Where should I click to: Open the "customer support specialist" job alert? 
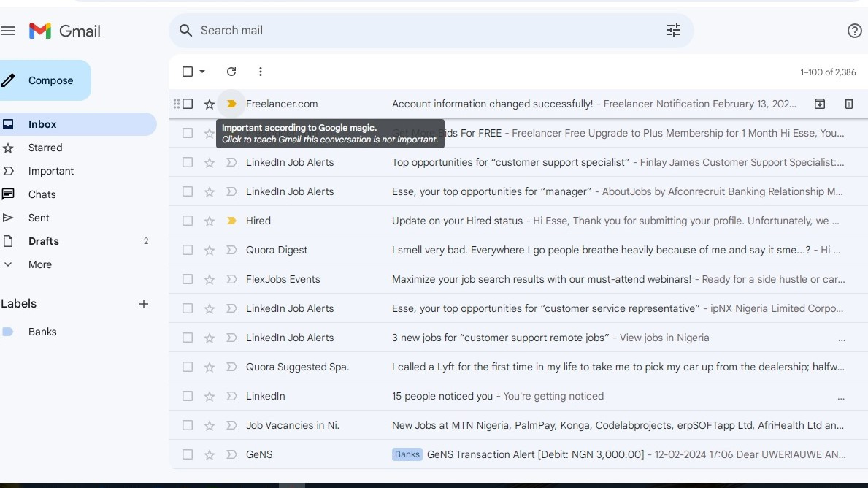coord(510,162)
